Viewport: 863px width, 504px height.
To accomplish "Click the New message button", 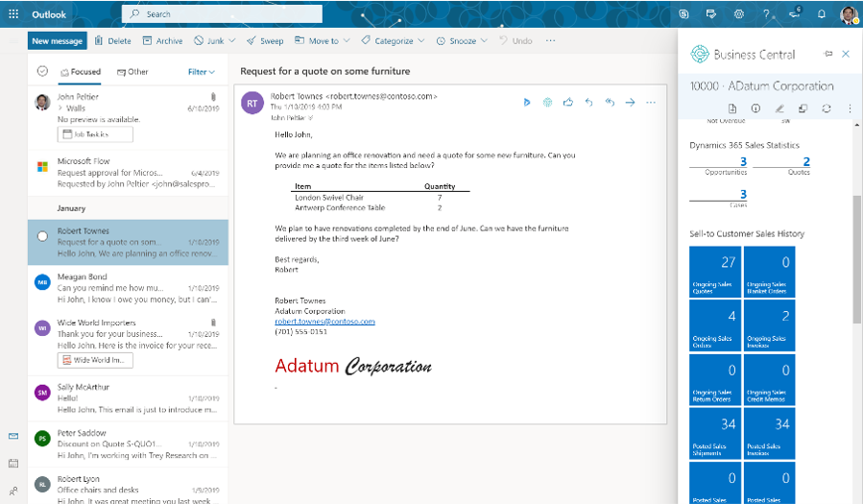I will coord(58,41).
